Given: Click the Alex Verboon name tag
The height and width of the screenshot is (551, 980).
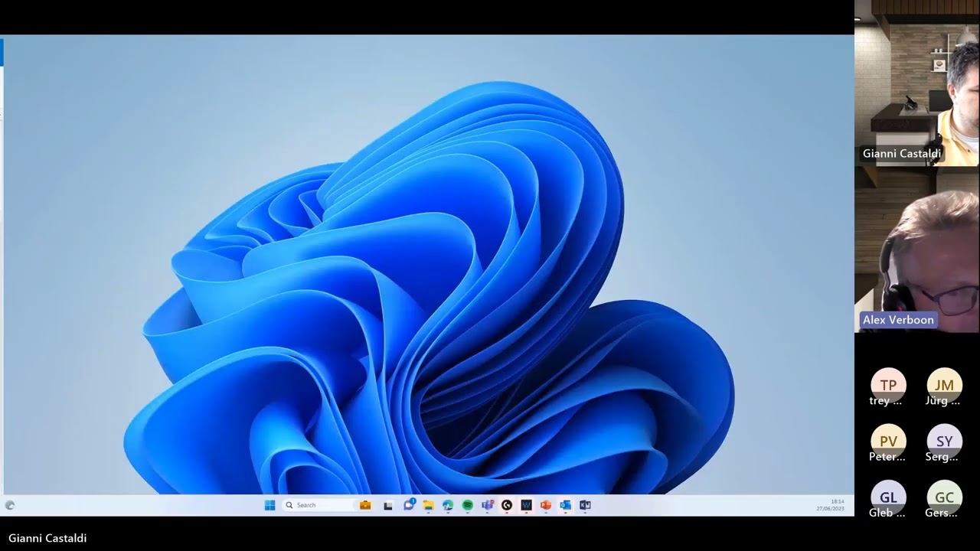Looking at the screenshot, I should (898, 320).
